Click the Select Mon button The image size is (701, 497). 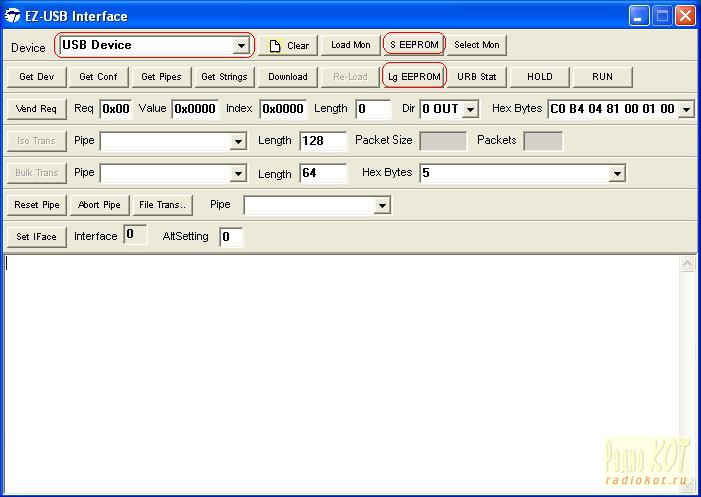coord(477,45)
